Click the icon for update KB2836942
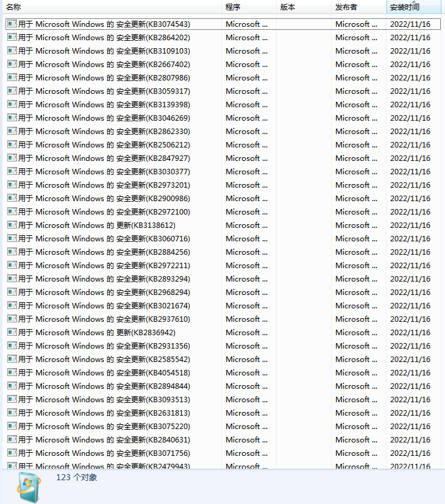Viewport: 445px width, 504px height. click(12, 332)
